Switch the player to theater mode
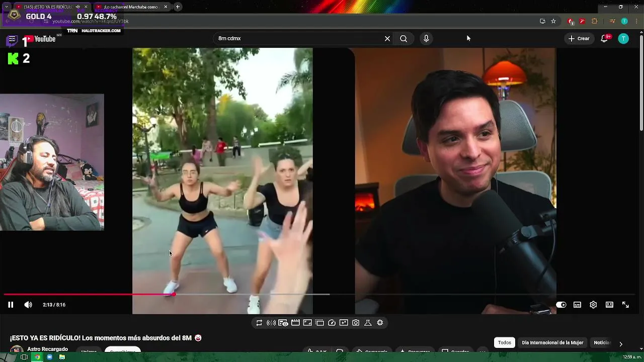644x362 pixels. pos(609,305)
